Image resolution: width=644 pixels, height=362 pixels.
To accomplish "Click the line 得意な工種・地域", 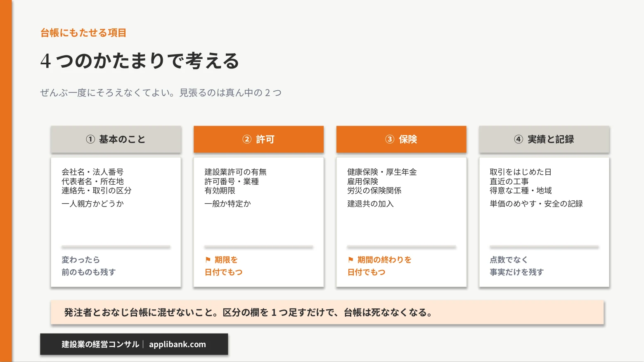I will [521, 190].
